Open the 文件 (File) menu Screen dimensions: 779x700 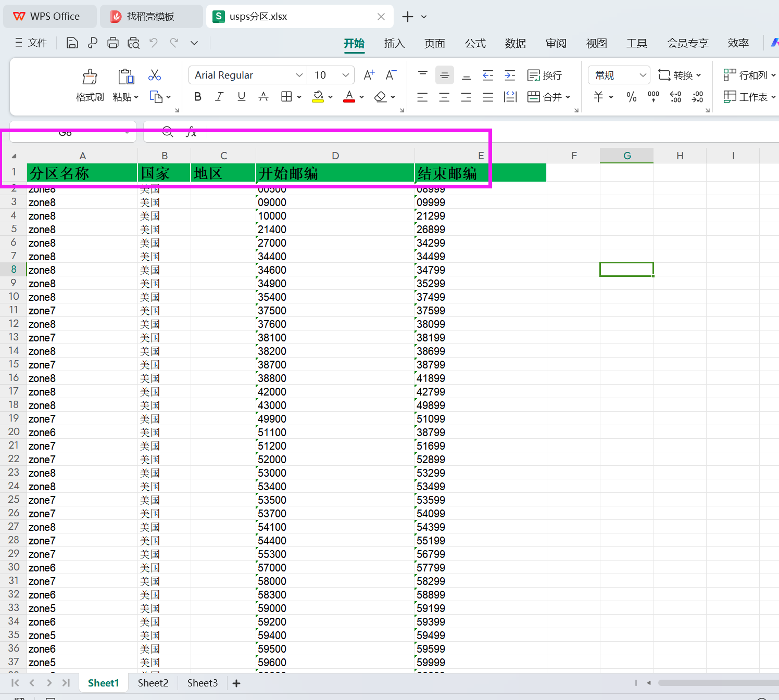31,43
